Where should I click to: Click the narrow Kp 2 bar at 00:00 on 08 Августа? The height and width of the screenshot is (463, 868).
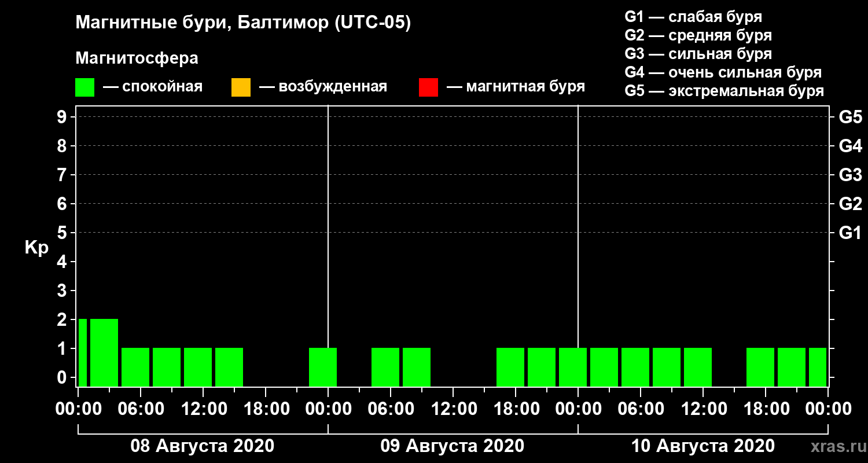pyautogui.click(x=83, y=352)
